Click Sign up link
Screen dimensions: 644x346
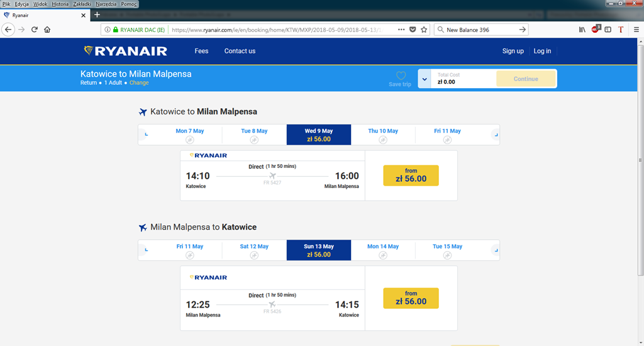513,51
